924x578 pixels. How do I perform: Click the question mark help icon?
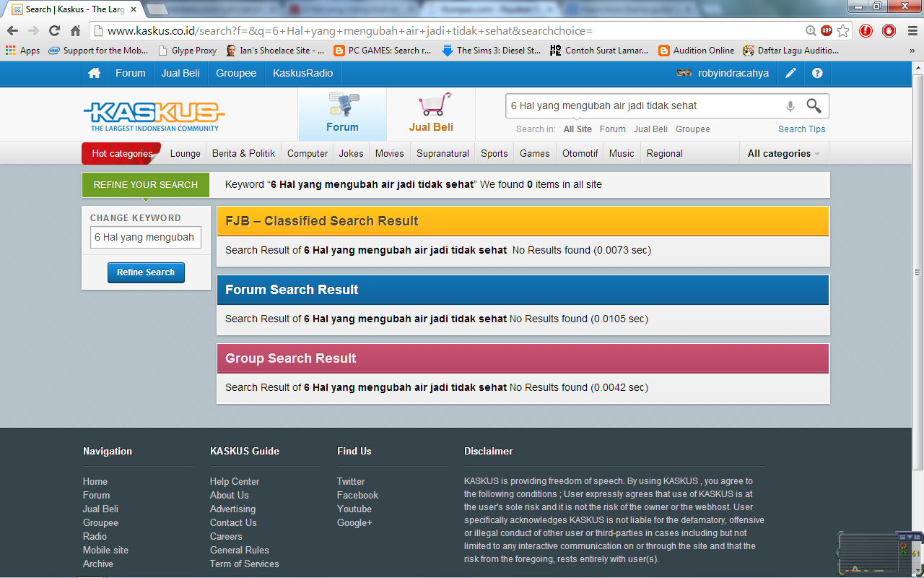817,73
